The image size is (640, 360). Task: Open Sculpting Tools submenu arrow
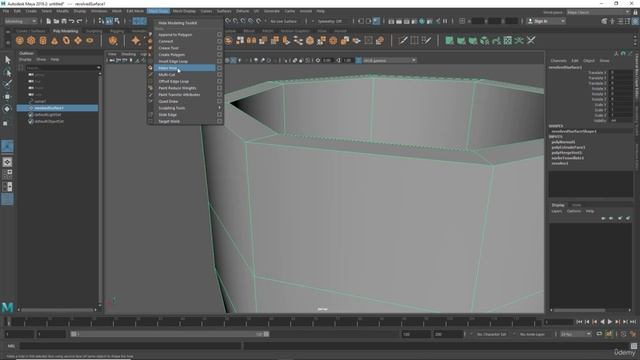pyautogui.click(x=220, y=108)
